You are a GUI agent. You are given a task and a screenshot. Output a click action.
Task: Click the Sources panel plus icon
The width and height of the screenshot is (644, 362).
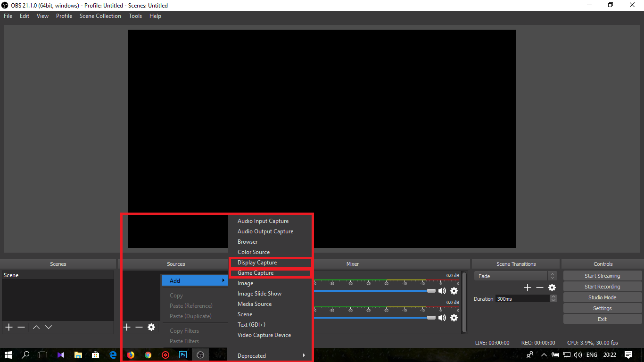[x=126, y=327]
